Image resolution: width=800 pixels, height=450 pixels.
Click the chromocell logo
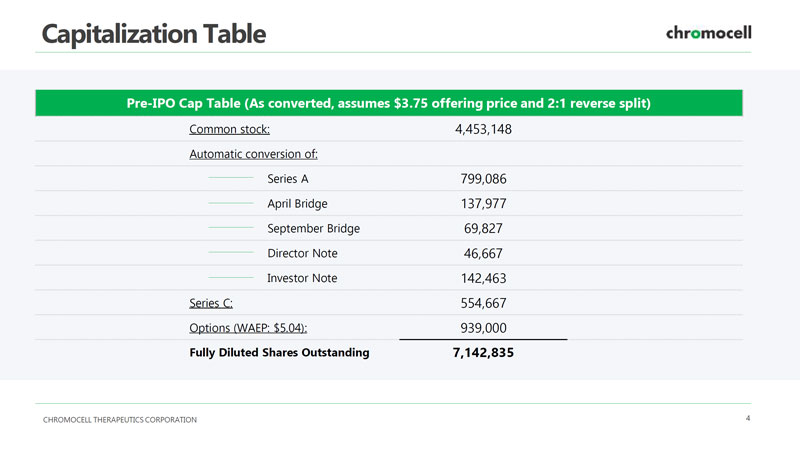point(708,33)
